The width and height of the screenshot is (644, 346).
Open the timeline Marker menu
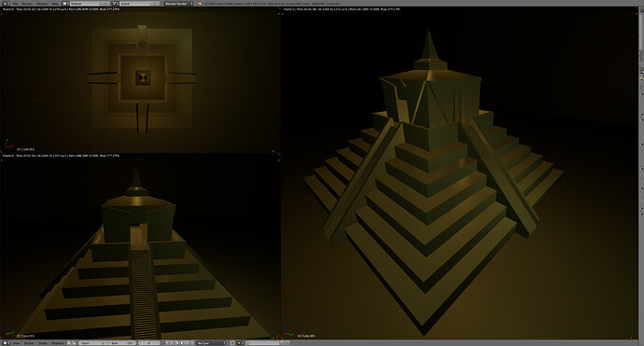pos(29,342)
